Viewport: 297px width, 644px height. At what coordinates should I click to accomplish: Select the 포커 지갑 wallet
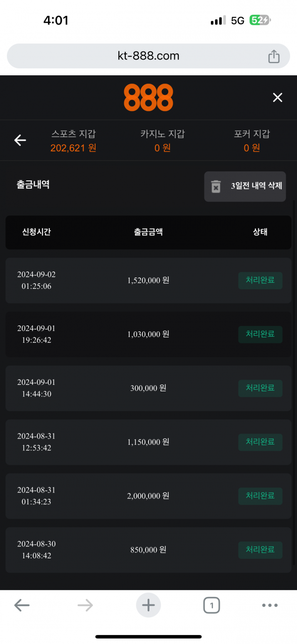point(252,141)
